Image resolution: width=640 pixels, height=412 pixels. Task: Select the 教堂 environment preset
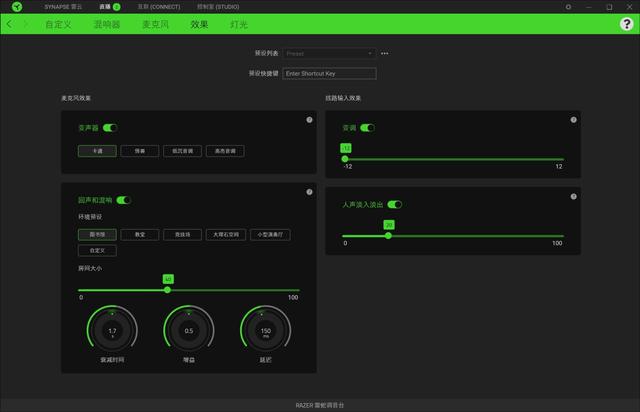tap(141, 234)
